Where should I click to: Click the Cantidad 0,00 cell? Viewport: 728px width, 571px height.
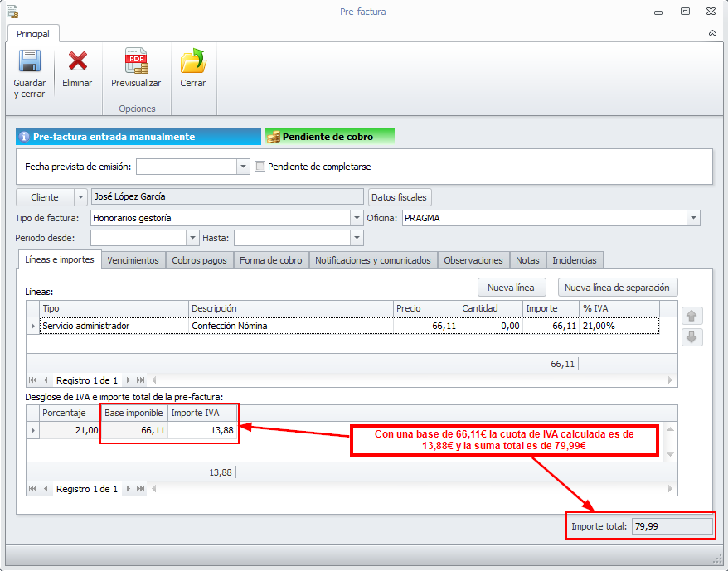tap(491, 326)
